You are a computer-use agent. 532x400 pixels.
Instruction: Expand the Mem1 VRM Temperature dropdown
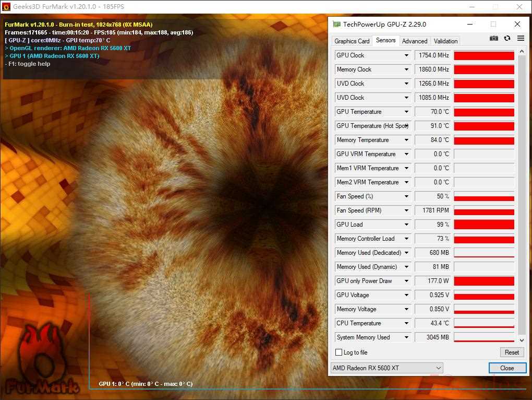coord(406,168)
